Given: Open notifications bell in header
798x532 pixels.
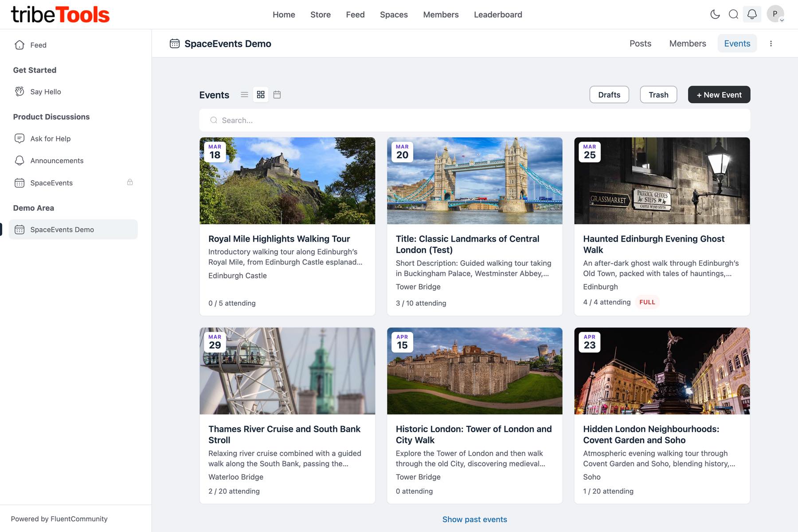Looking at the screenshot, I should point(752,14).
